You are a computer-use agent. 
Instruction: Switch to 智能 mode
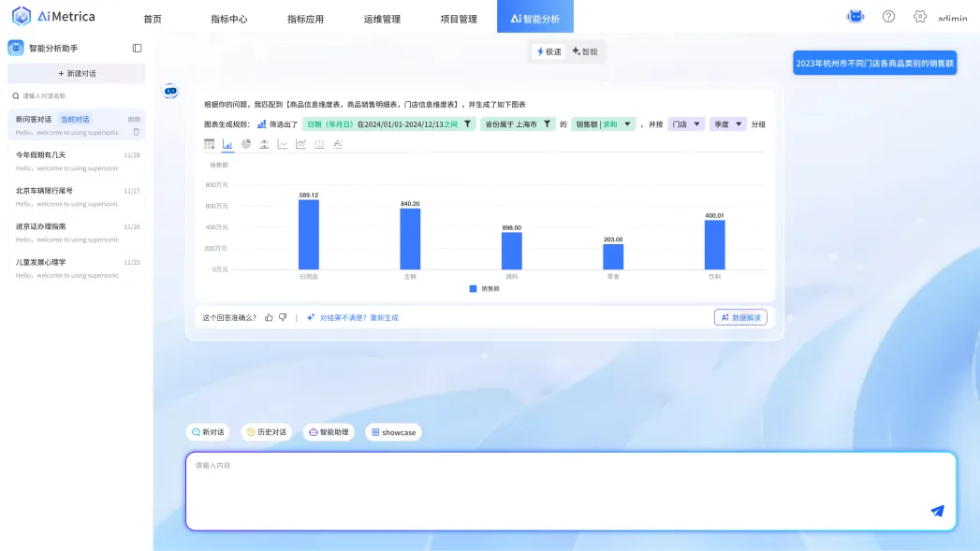click(x=585, y=51)
